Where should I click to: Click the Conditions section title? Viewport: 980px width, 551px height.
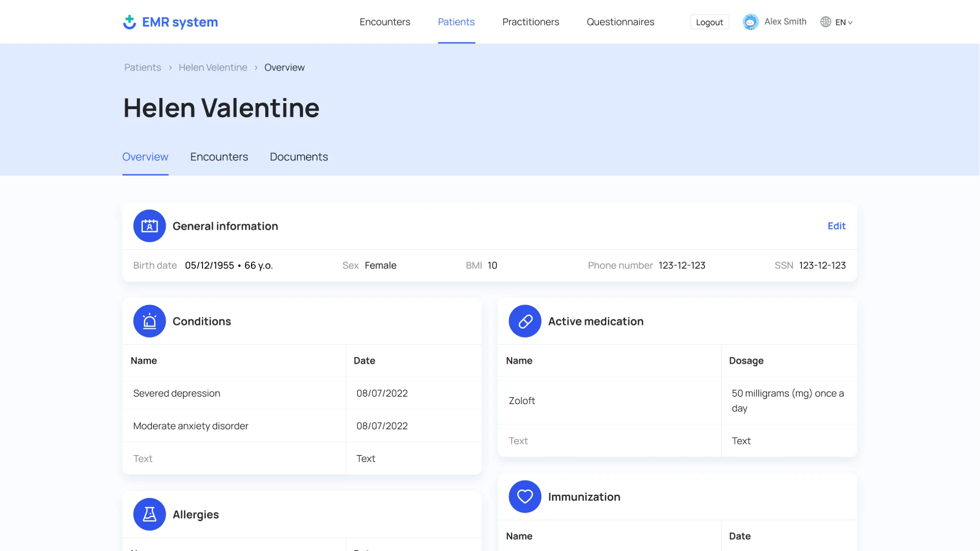coord(202,321)
